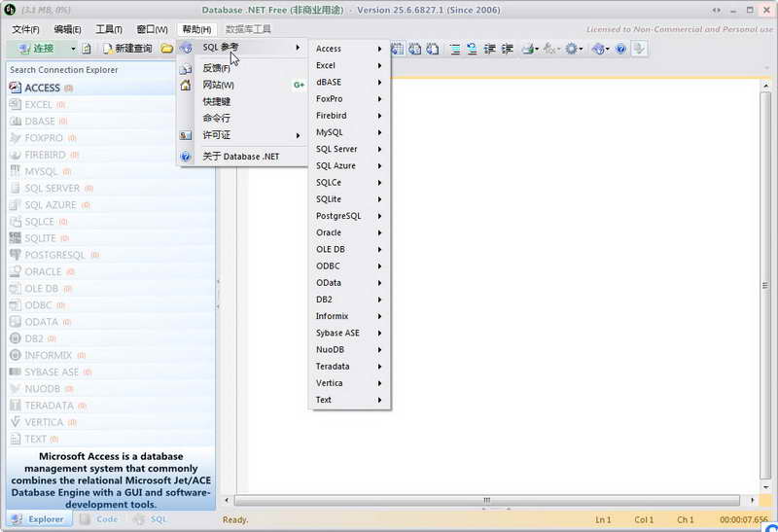Open the Sybase ASE reference submenu
Image resolution: width=778 pixels, height=532 pixels.
click(x=349, y=333)
